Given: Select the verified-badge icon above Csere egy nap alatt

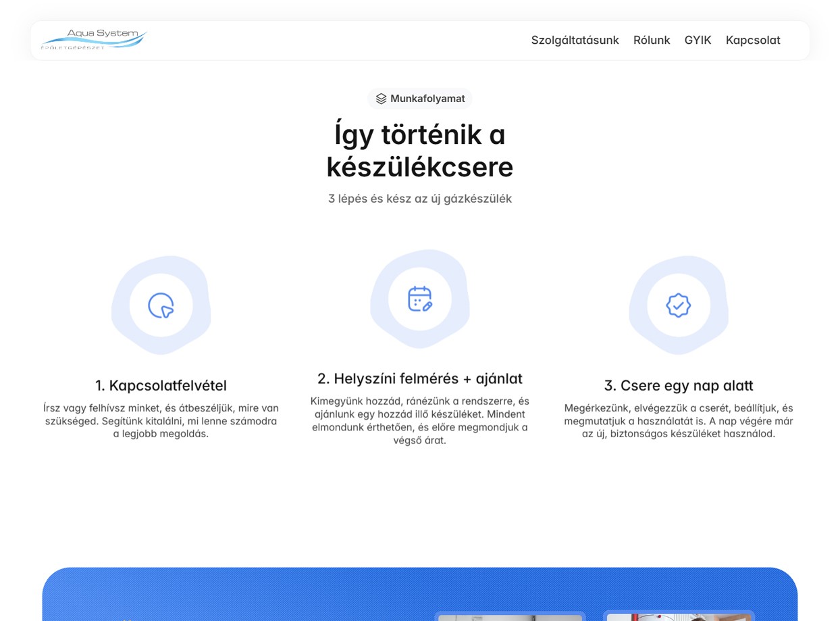Looking at the screenshot, I should click(x=678, y=305).
